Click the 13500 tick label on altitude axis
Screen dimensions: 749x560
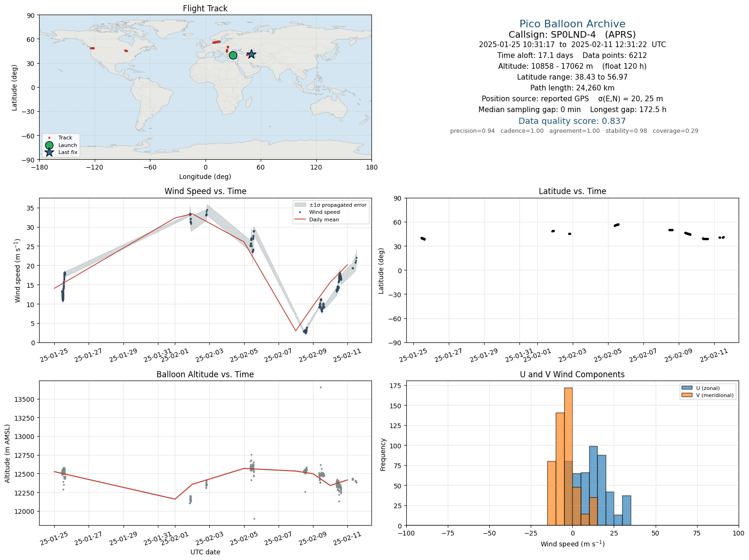coord(24,399)
